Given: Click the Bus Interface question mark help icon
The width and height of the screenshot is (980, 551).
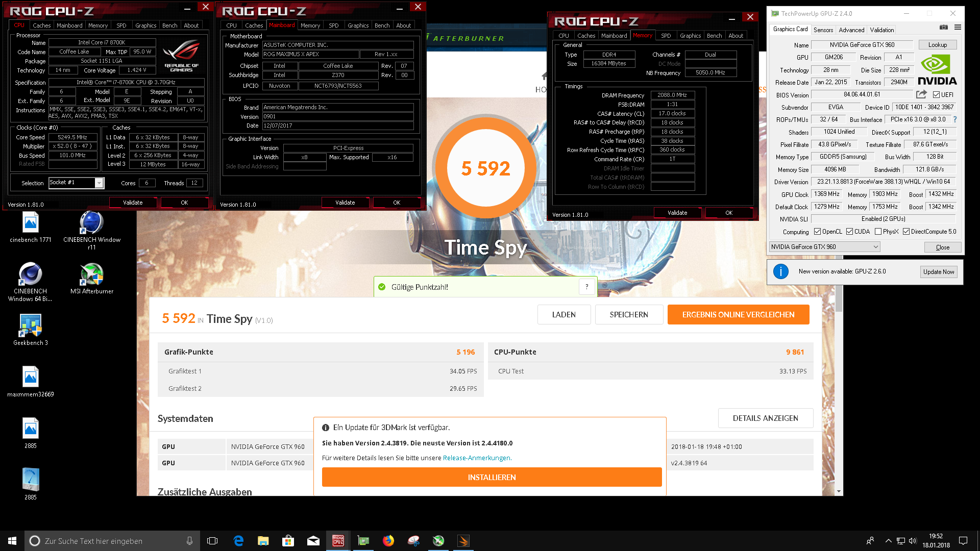Looking at the screenshot, I should coord(954,119).
